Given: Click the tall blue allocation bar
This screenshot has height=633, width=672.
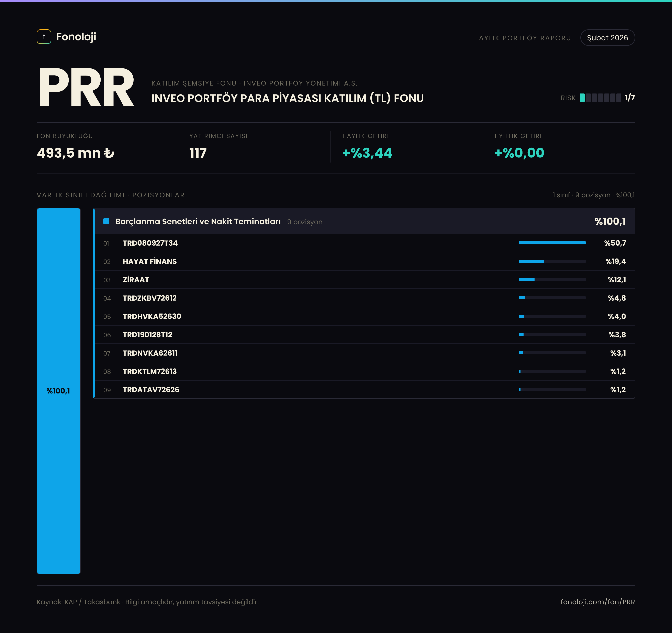Looking at the screenshot, I should 58,391.
